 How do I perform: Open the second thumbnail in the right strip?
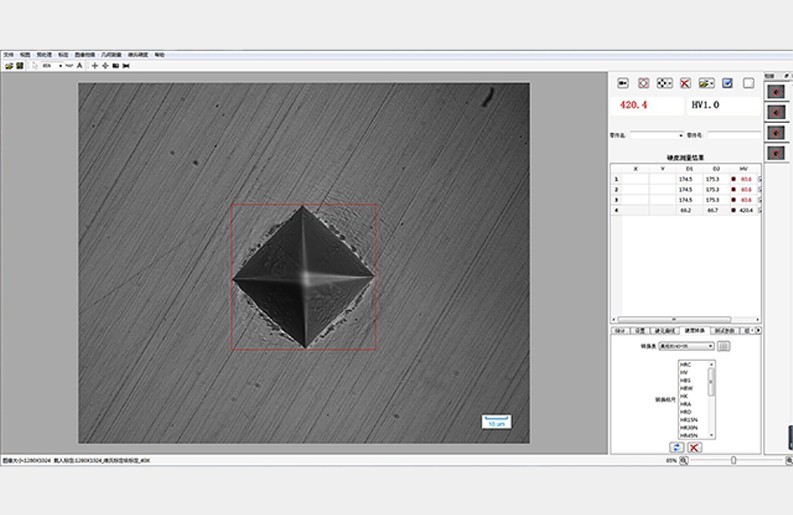[x=776, y=112]
